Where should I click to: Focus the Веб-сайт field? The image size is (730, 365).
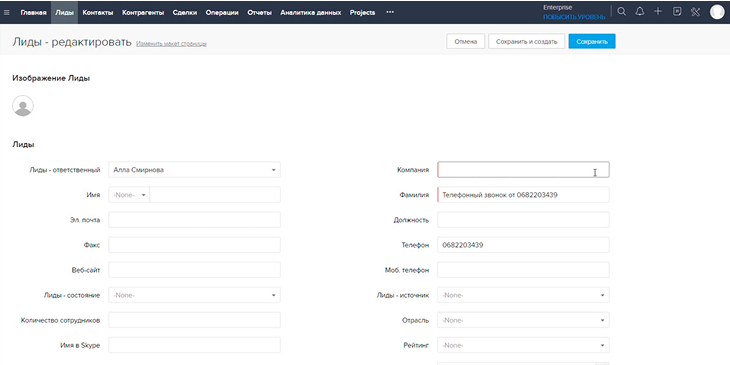click(x=194, y=270)
